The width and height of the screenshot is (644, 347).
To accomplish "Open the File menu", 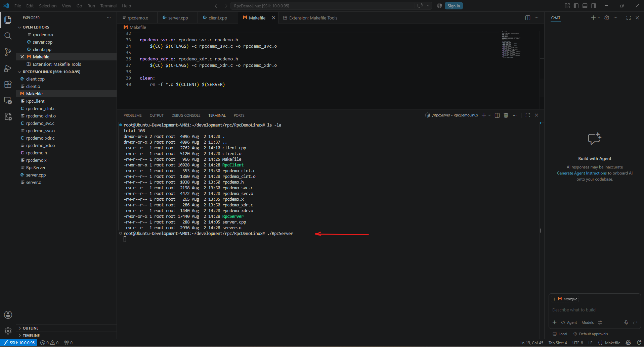I will click(x=18, y=6).
